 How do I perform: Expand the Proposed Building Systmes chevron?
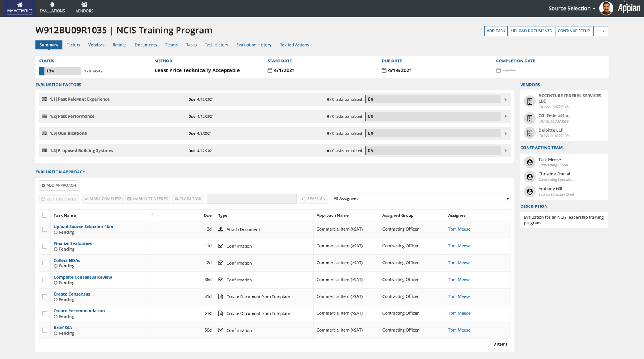pyautogui.click(x=505, y=151)
